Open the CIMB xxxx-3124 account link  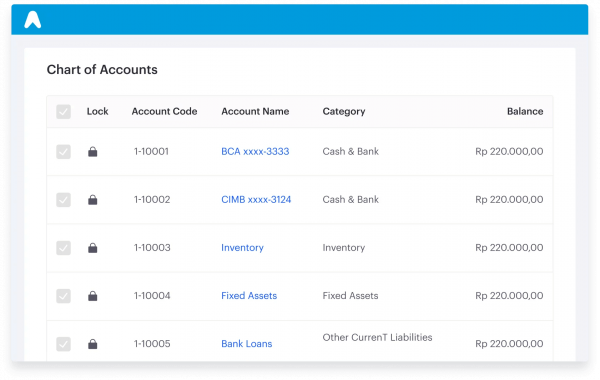click(x=256, y=200)
